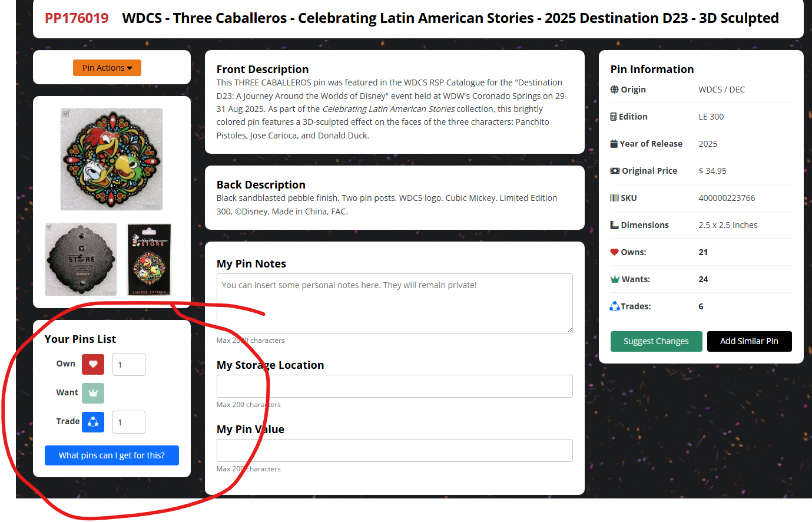812x522 pixels.
Task: View the pin on card thumbnail
Action: coord(149,259)
